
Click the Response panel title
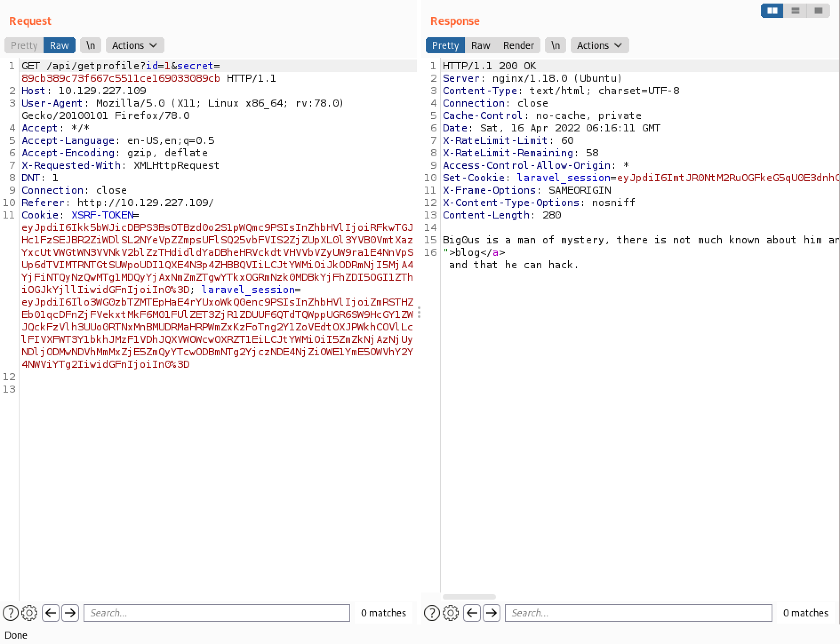point(455,21)
